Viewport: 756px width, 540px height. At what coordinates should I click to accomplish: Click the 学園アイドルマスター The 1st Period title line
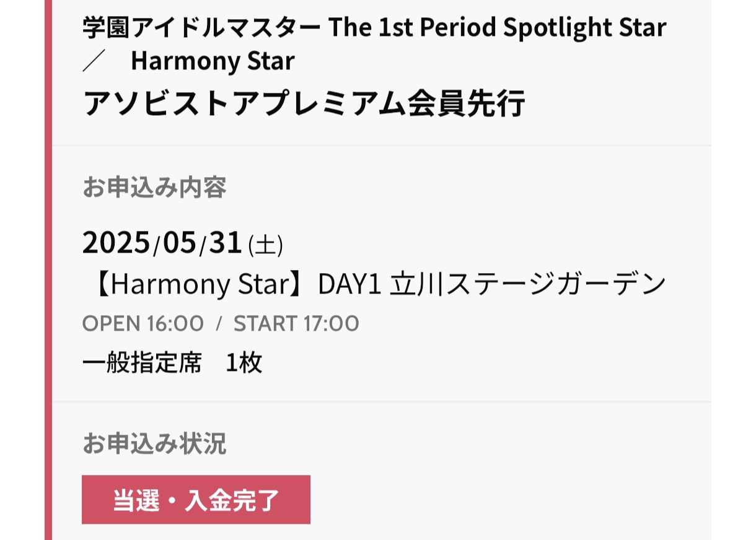(x=291, y=27)
